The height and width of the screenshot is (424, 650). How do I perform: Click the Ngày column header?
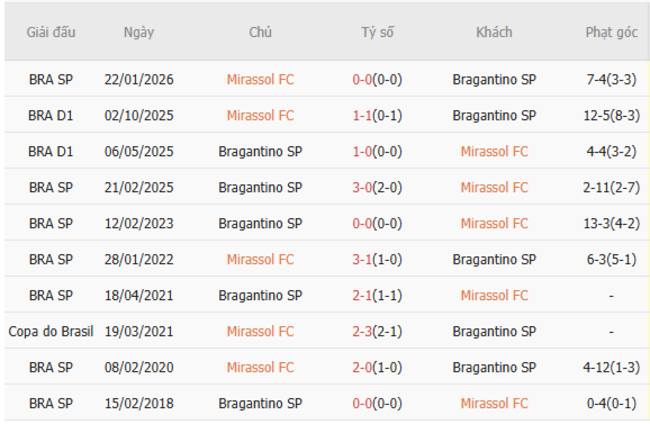pyautogui.click(x=138, y=32)
